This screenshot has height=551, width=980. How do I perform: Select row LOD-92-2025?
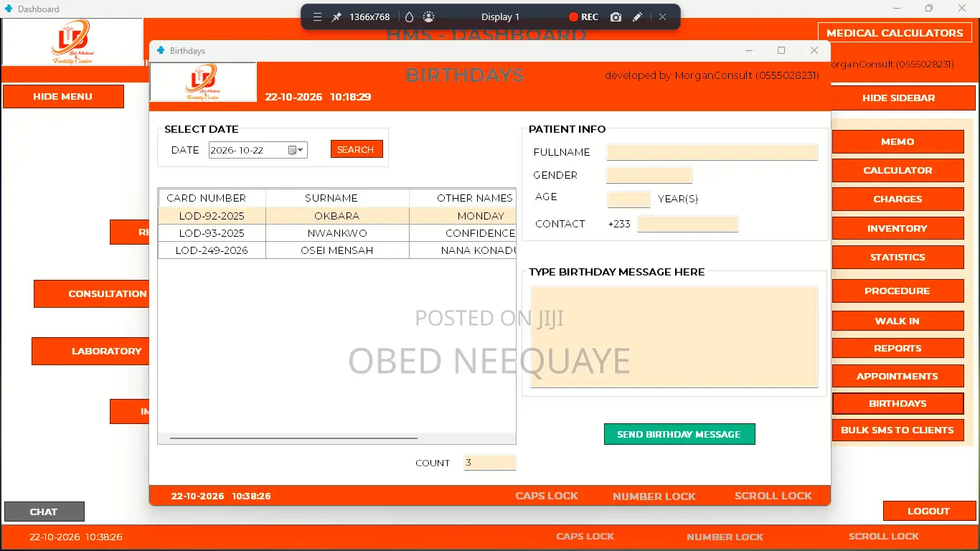click(337, 215)
